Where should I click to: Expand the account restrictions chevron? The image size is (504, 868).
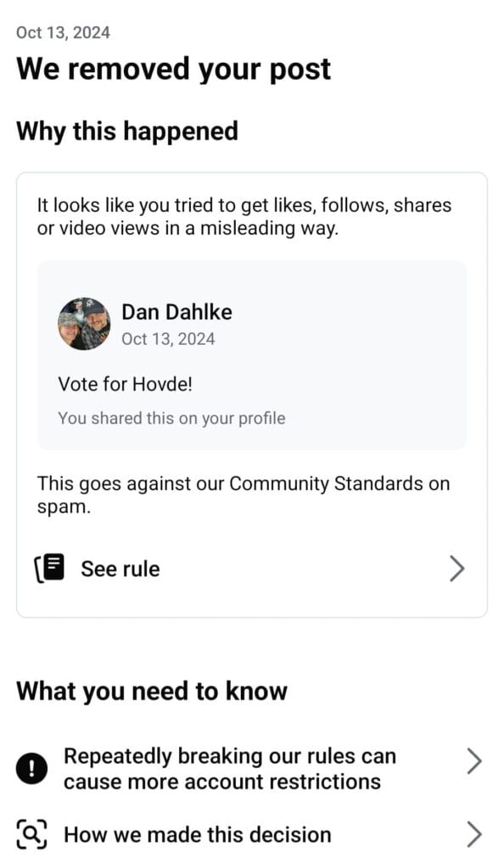click(x=474, y=761)
